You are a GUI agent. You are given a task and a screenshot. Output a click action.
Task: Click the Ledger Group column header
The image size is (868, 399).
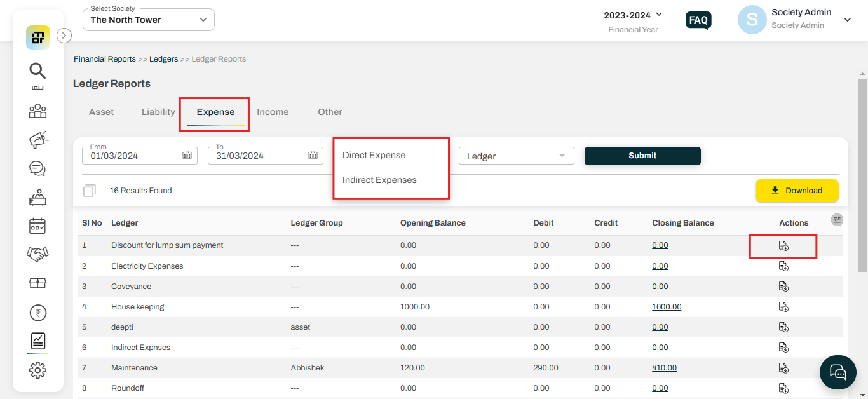[316, 223]
